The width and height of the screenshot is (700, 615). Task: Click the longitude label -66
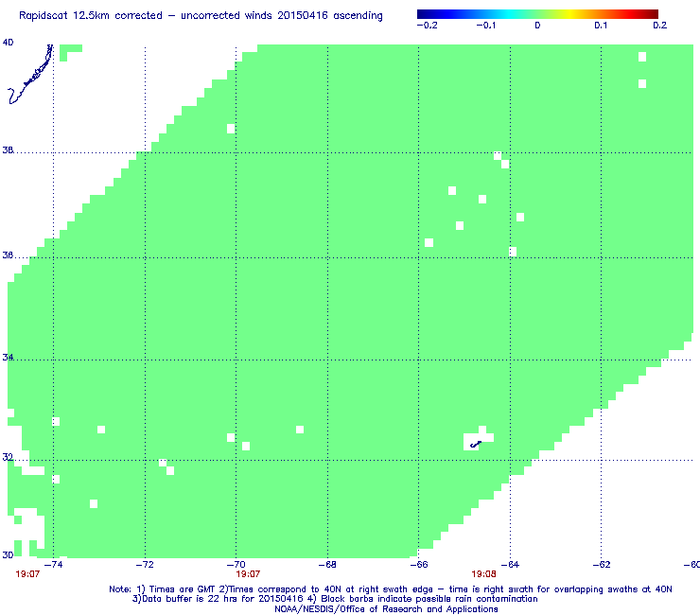click(419, 565)
